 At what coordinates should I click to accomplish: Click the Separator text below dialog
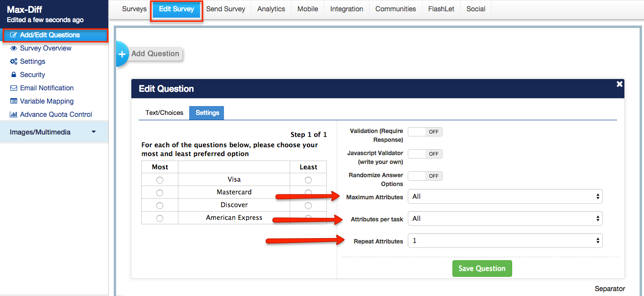(610, 289)
